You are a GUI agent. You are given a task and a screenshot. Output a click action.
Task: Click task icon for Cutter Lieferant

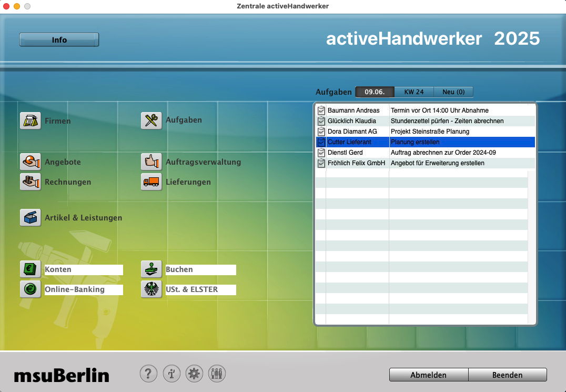point(321,142)
